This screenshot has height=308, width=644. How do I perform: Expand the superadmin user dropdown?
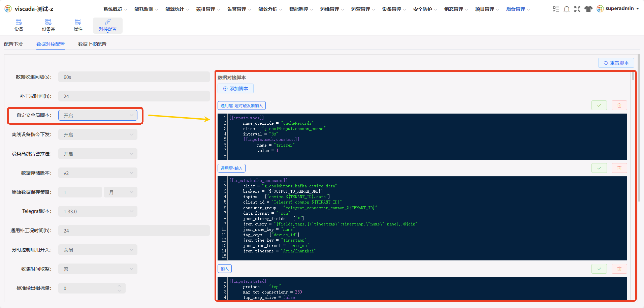point(637,9)
